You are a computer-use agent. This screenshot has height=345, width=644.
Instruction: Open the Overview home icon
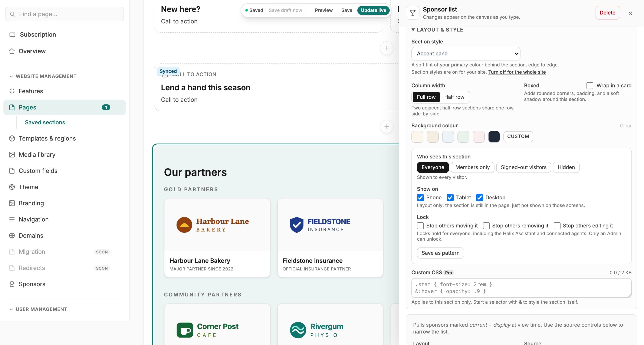(12, 51)
